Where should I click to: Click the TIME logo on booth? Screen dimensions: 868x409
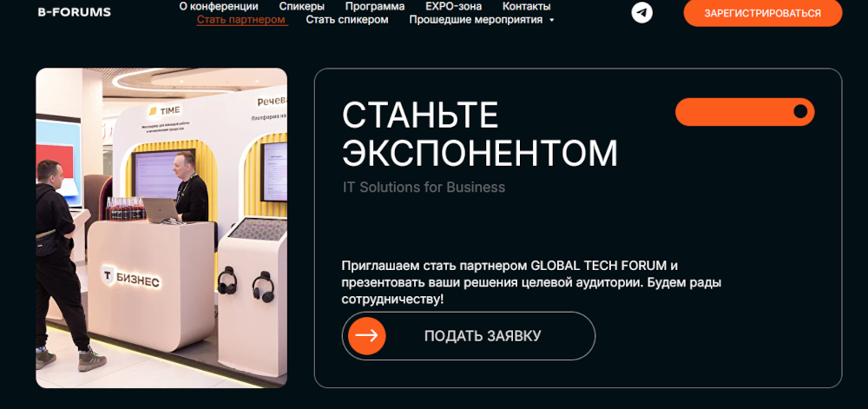pos(164,110)
